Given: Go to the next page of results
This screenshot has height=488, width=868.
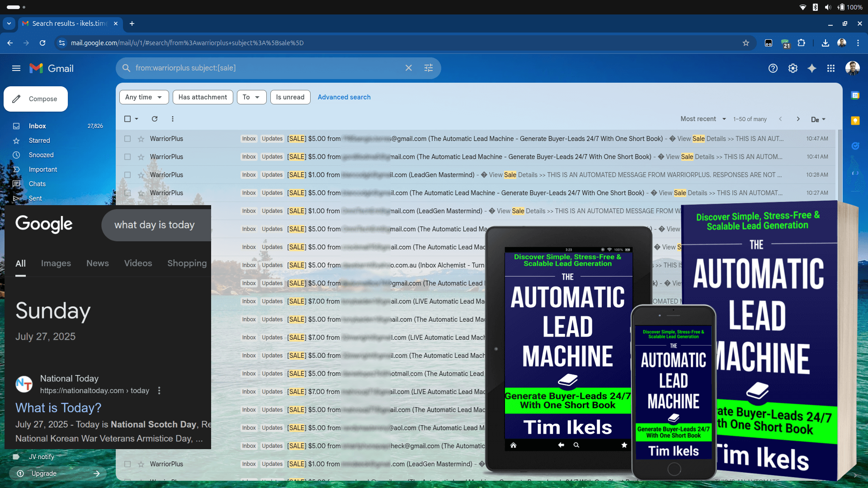Looking at the screenshot, I should click(798, 119).
